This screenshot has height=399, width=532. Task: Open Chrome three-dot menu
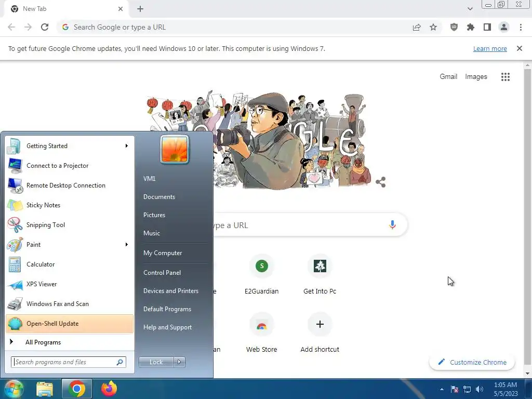521,27
